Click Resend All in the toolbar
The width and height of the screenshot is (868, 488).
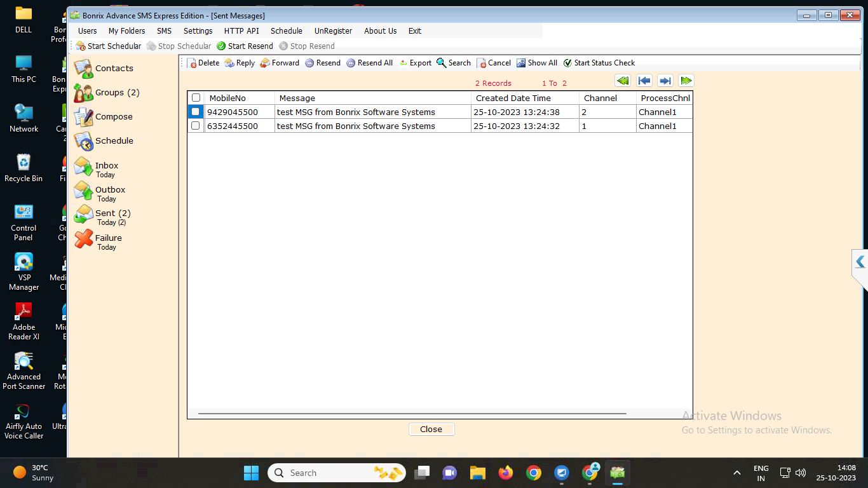(370, 63)
